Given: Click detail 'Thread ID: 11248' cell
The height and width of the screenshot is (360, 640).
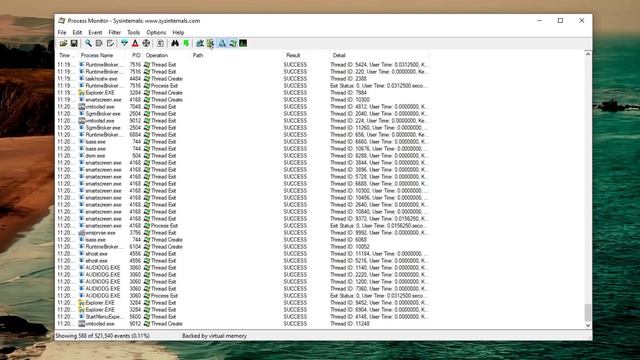Looking at the screenshot, I should (350, 324).
